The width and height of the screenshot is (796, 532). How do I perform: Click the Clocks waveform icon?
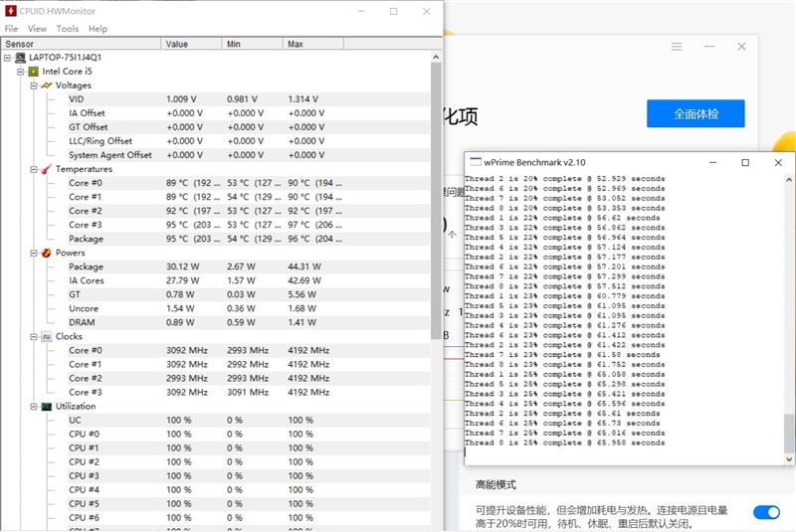(x=47, y=336)
